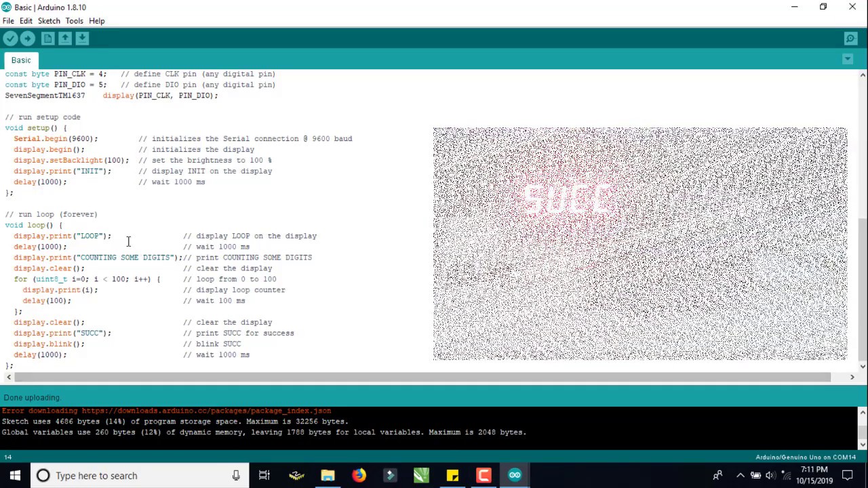Click the display.print(i); line
868x488 pixels.
60,290
